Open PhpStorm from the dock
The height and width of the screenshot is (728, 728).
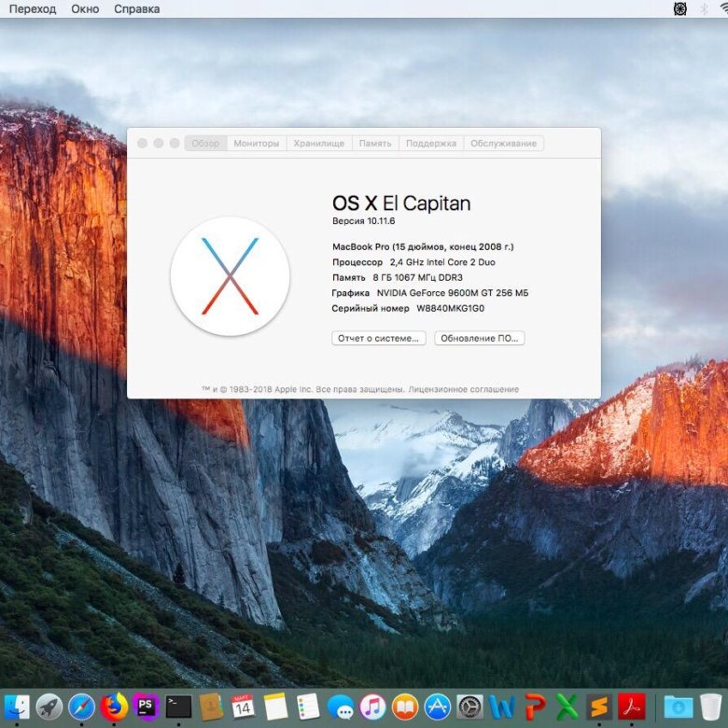coord(146,707)
